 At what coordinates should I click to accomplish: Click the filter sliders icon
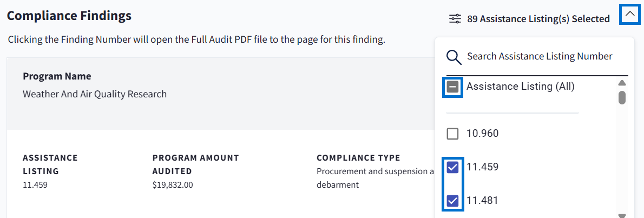coord(455,19)
